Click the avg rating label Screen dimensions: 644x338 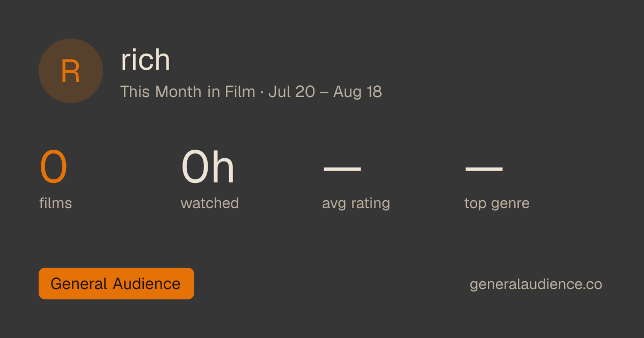356,204
